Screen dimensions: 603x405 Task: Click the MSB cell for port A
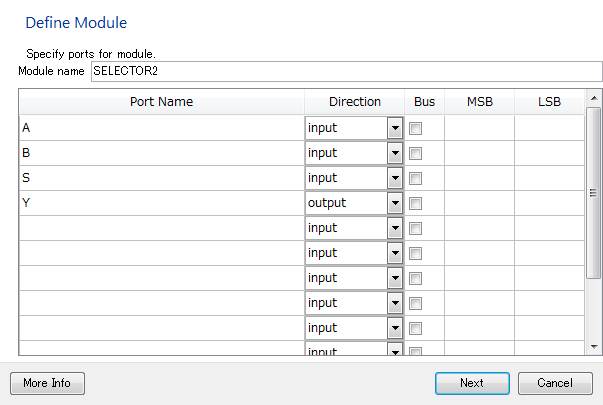(479, 128)
